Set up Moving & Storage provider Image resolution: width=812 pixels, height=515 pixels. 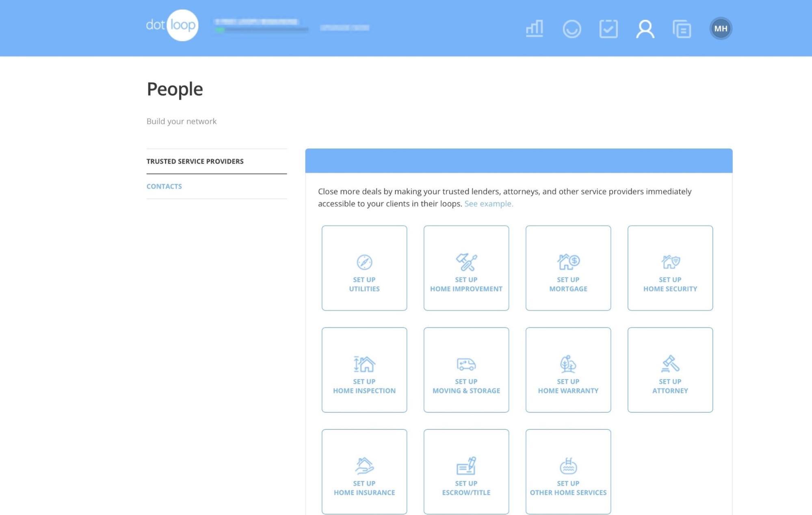466,369
